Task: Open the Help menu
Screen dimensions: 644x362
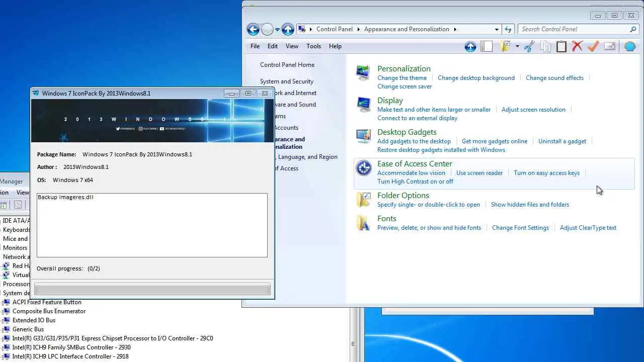Action: (x=335, y=46)
